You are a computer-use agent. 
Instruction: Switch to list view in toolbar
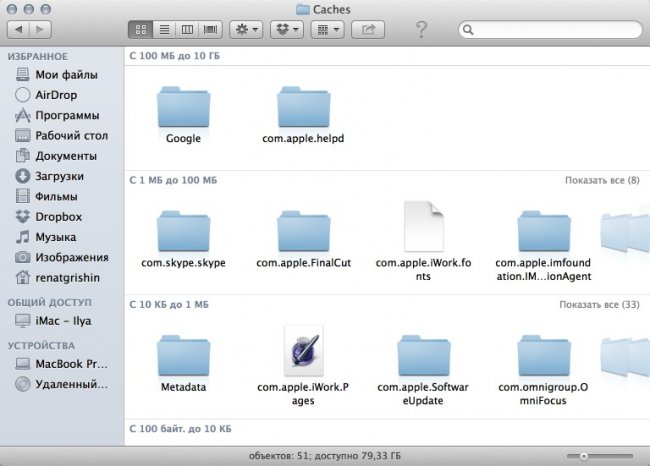[x=162, y=30]
